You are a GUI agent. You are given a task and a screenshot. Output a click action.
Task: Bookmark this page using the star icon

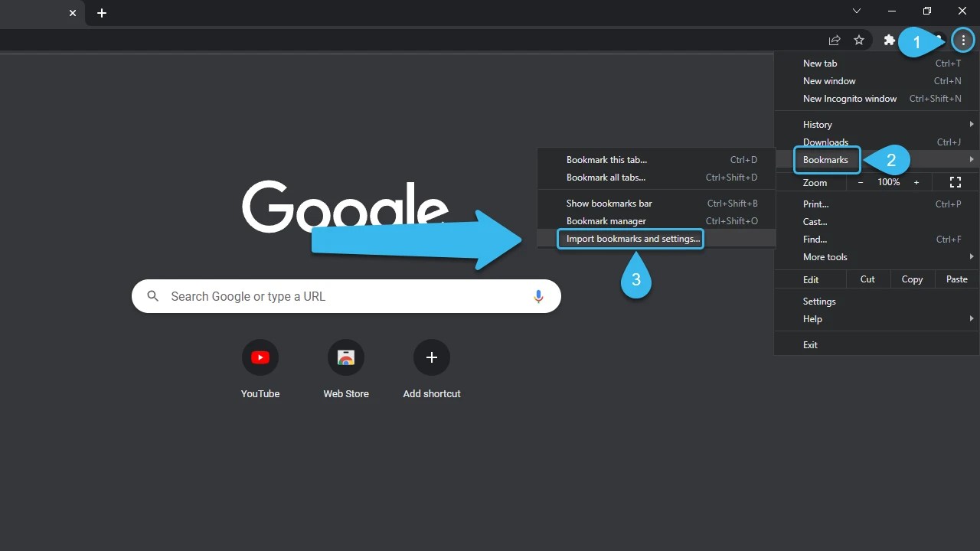[859, 40]
